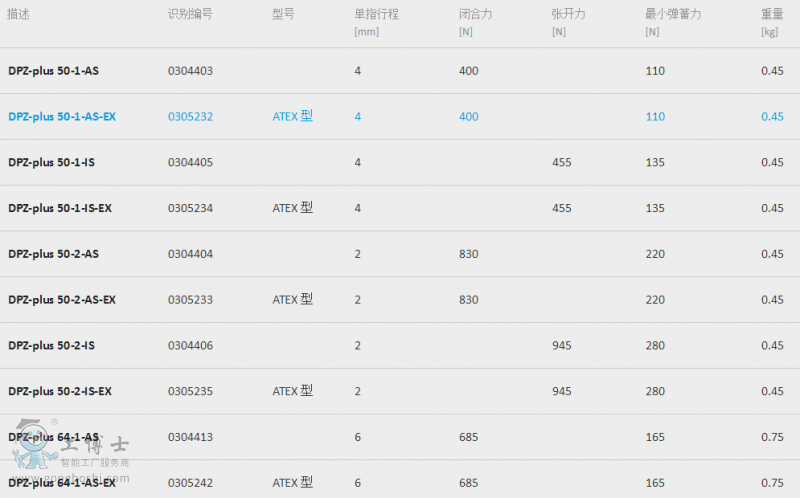
Task: Click the 单指行程 column header
Action: [377, 14]
